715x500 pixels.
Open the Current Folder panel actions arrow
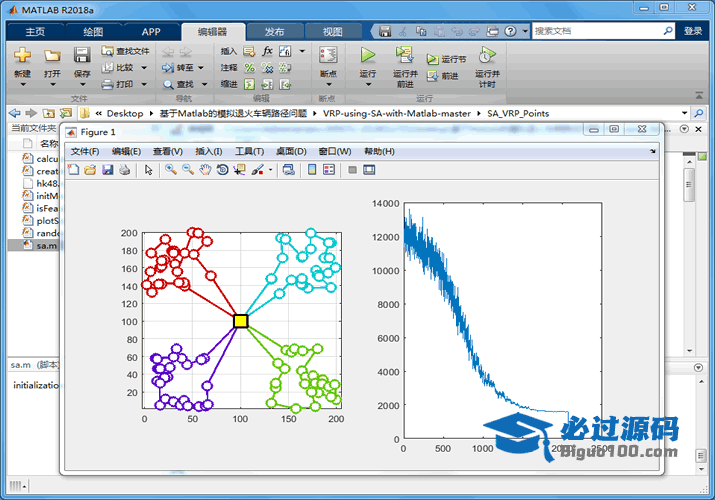pyautogui.click(x=684, y=129)
